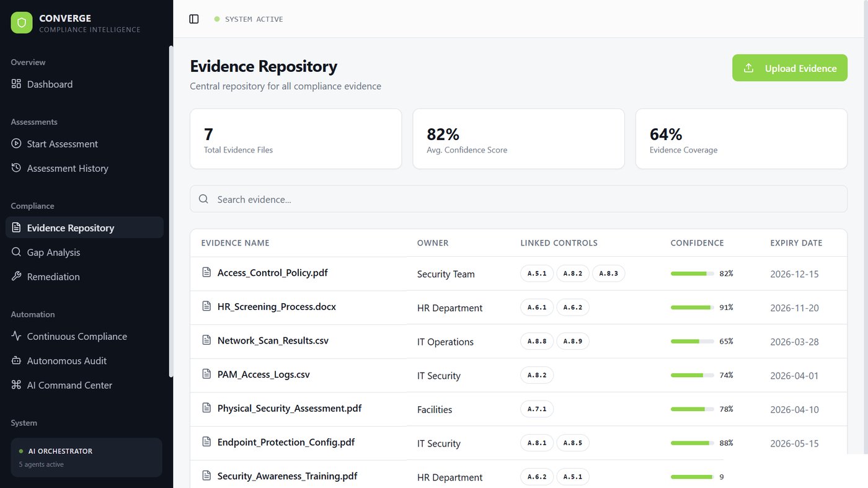Open Endpoint_Protection_Config.pdf entry
The image size is (868, 488).
[x=286, y=442]
